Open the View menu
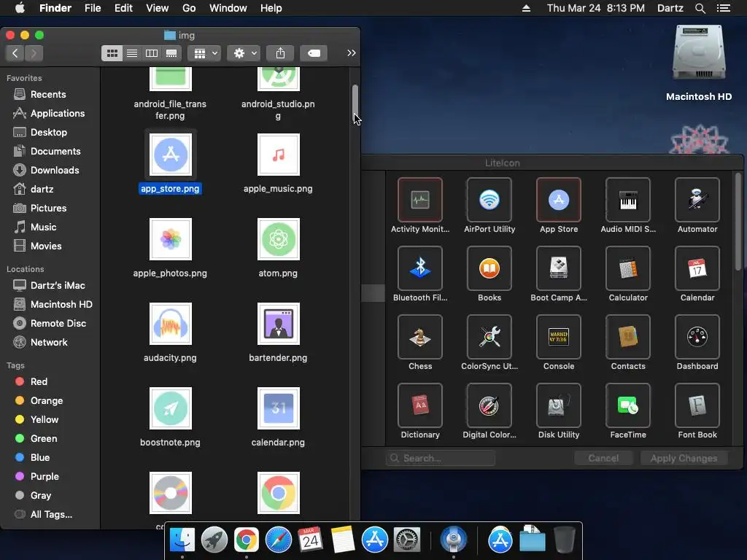This screenshot has height=560, width=747. (158, 8)
